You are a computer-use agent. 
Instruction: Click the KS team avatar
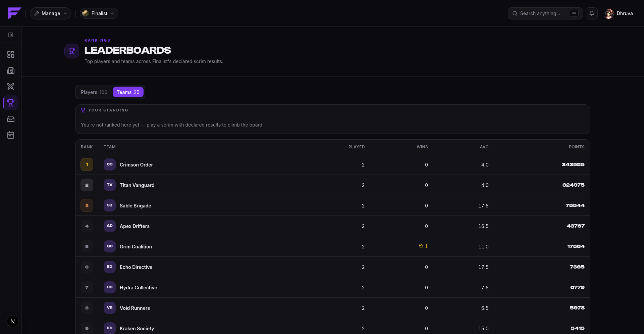110,328
